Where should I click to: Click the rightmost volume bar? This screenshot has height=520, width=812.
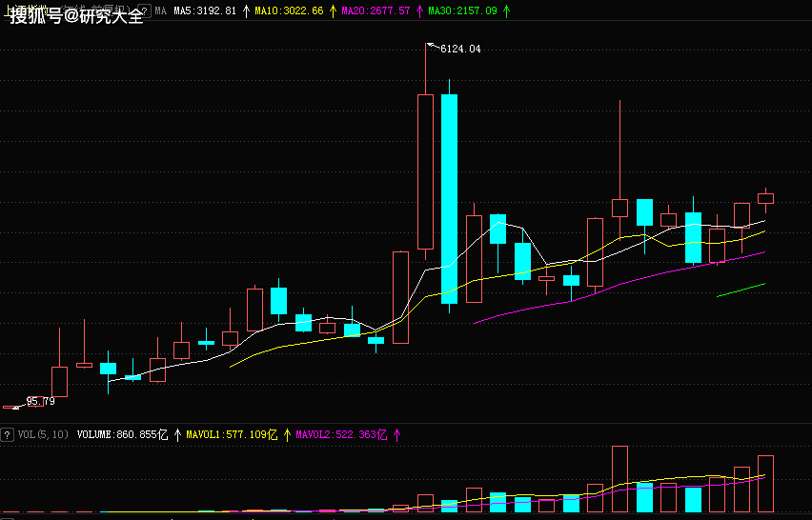765,484
